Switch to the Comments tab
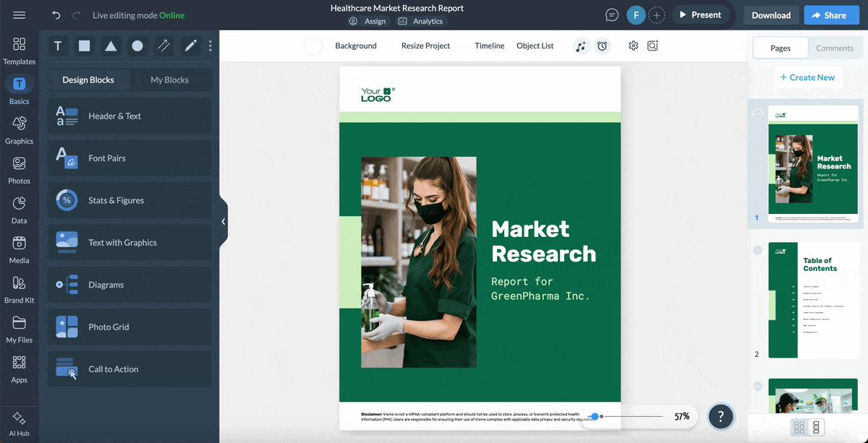 [x=835, y=48]
